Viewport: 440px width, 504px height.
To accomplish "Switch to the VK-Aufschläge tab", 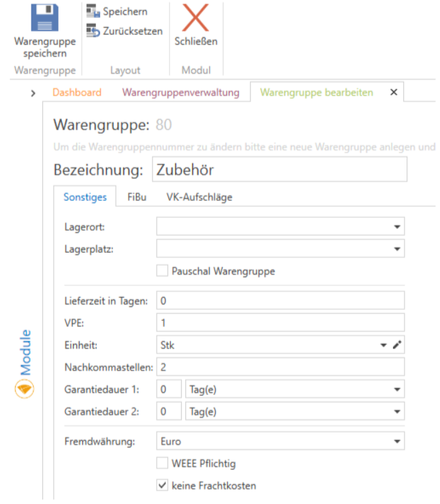I will [199, 198].
